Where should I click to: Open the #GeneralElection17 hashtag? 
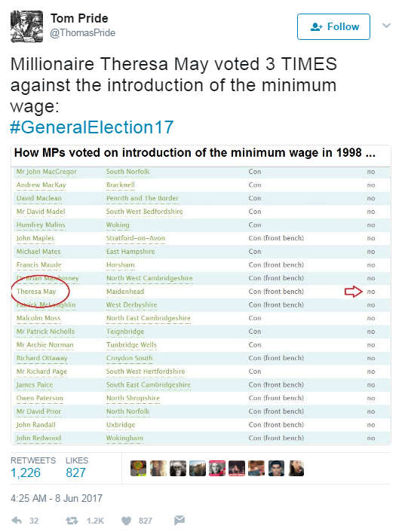pyautogui.click(x=92, y=127)
